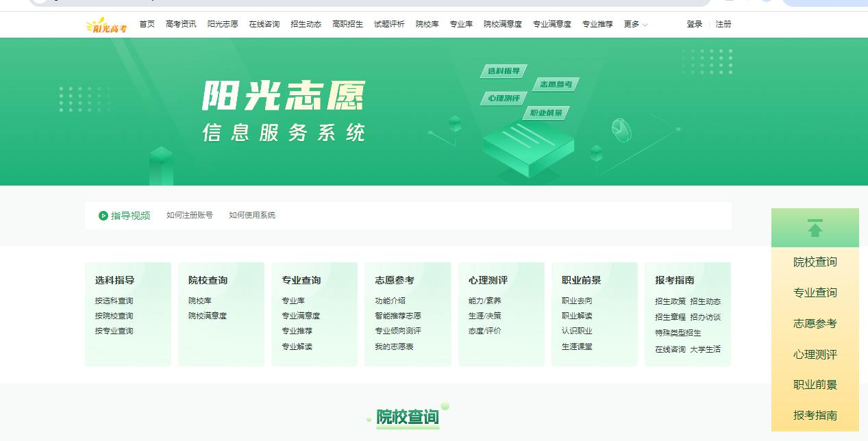Click 按选科查询 under 选科指导

click(114, 301)
